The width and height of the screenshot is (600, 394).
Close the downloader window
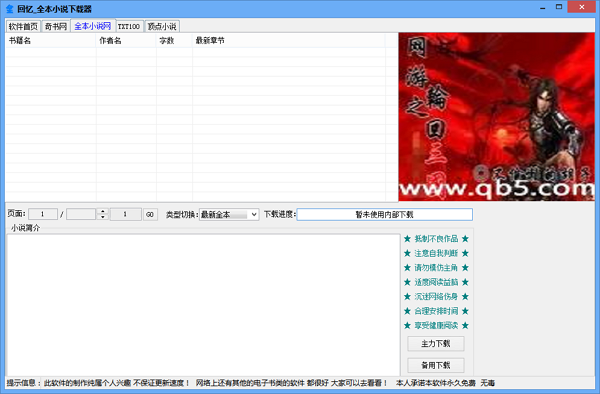coord(582,7)
